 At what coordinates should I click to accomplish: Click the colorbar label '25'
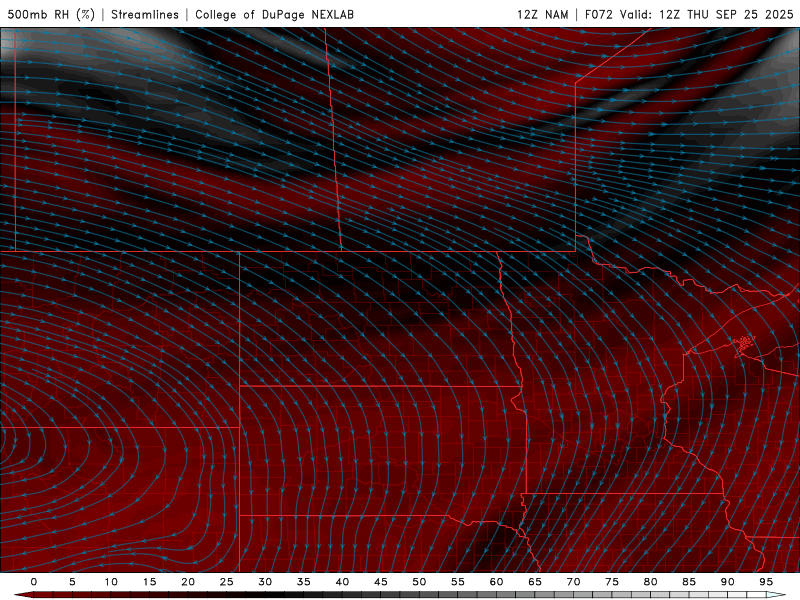[x=227, y=582]
